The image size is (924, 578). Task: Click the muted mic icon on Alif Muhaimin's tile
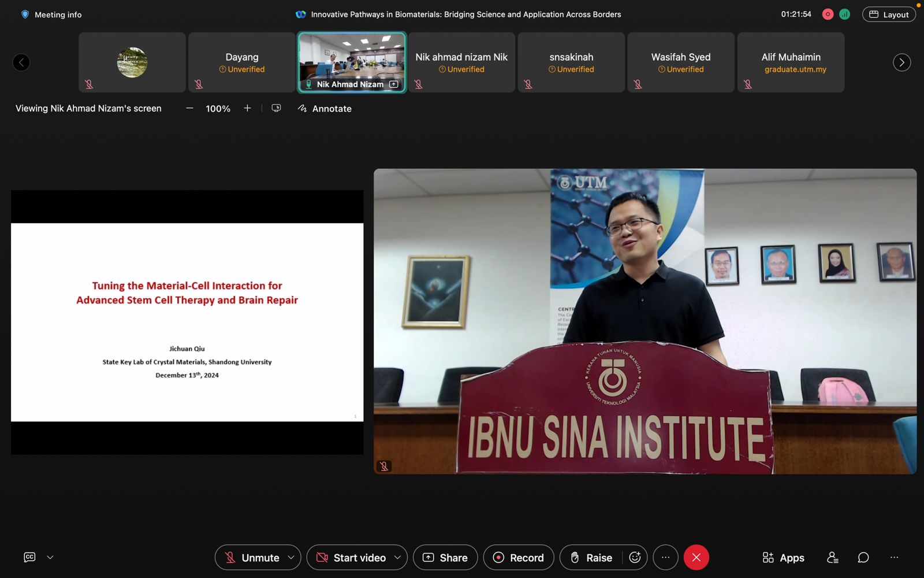point(747,84)
